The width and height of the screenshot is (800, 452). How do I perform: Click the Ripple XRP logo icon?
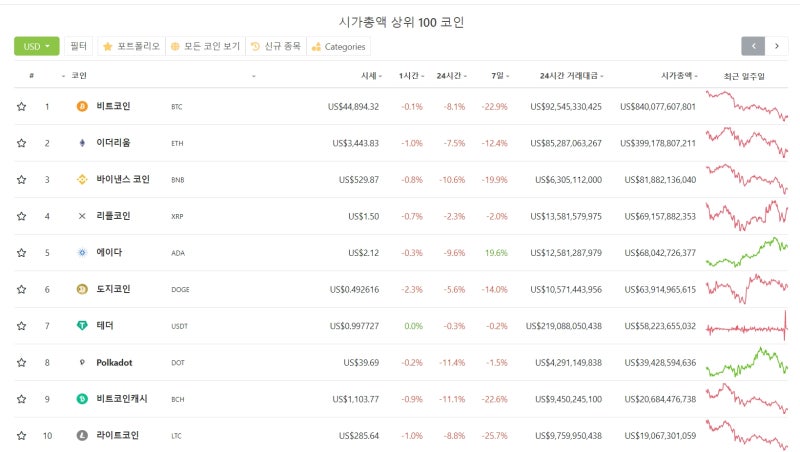(82, 216)
